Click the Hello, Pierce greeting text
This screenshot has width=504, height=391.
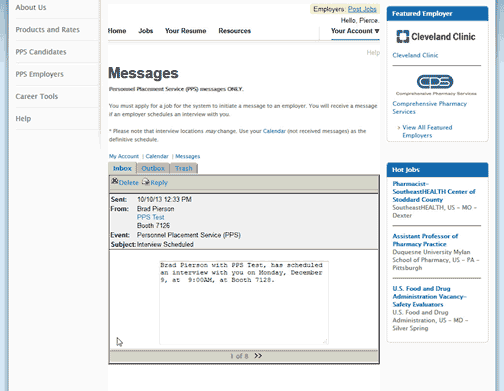point(360,21)
